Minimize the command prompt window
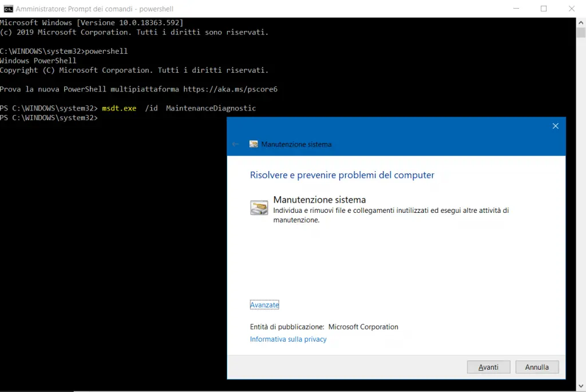The width and height of the screenshot is (586, 392). point(516,9)
